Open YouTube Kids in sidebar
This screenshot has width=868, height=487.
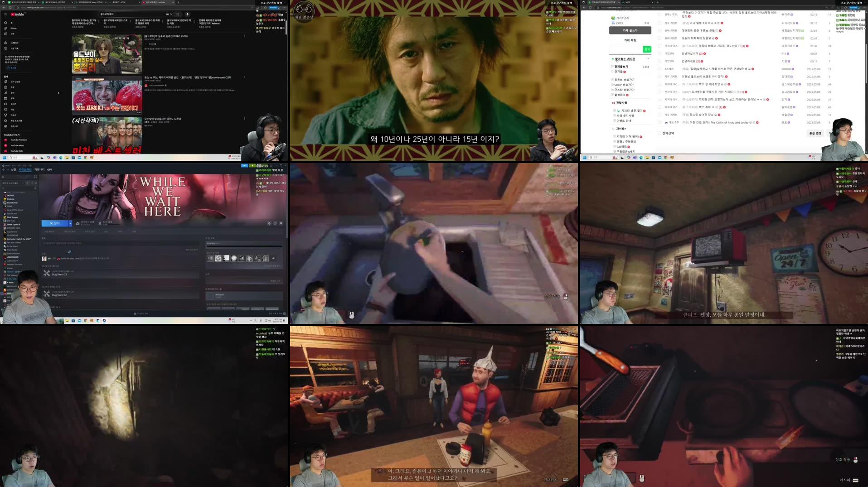click(15, 151)
